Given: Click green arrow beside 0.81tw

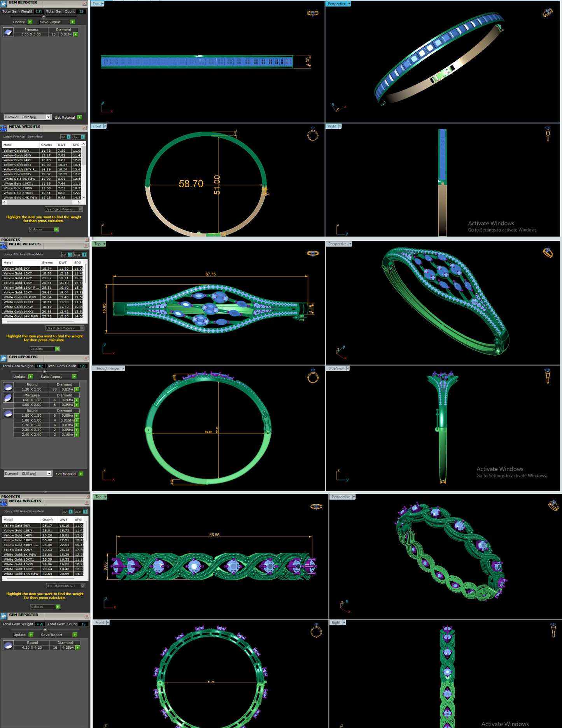Looking at the screenshot, I should coord(77,389).
